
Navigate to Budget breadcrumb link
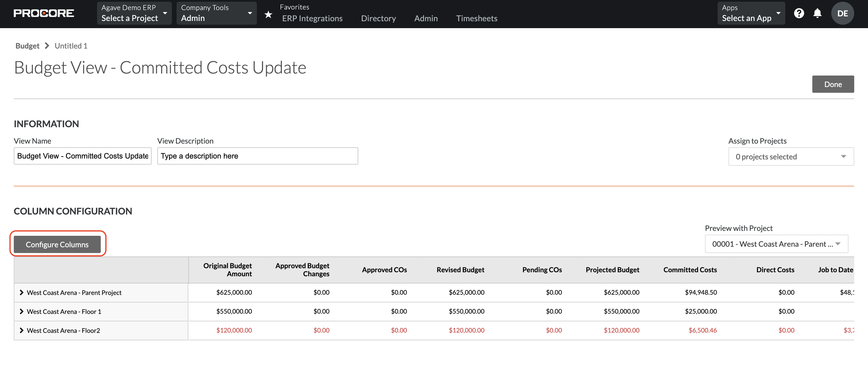(x=27, y=45)
